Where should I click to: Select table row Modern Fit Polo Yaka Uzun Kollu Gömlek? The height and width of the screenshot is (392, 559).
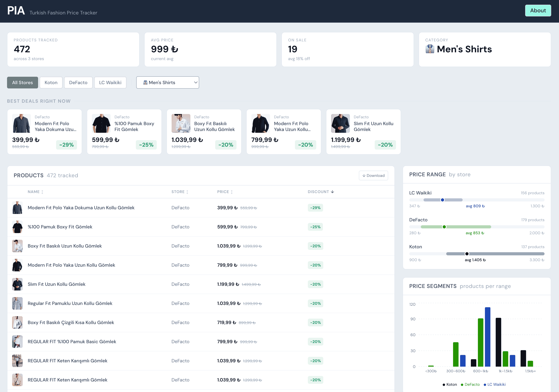coord(201,265)
